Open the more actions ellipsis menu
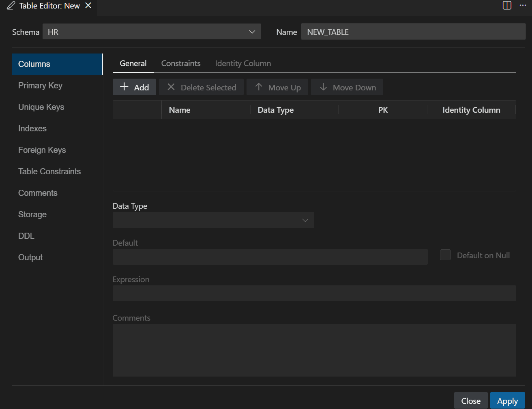532x409 pixels. [x=523, y=5]
